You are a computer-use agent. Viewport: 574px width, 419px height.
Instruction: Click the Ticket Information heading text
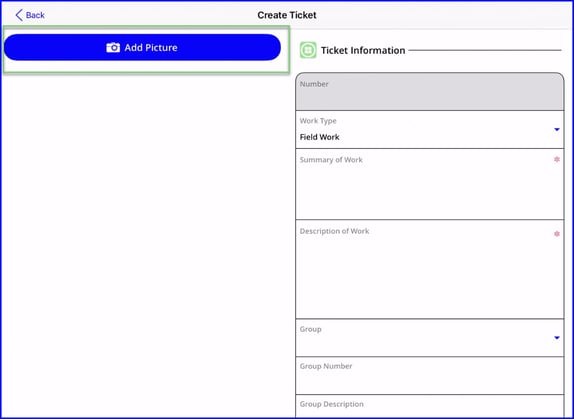point(363,50)
